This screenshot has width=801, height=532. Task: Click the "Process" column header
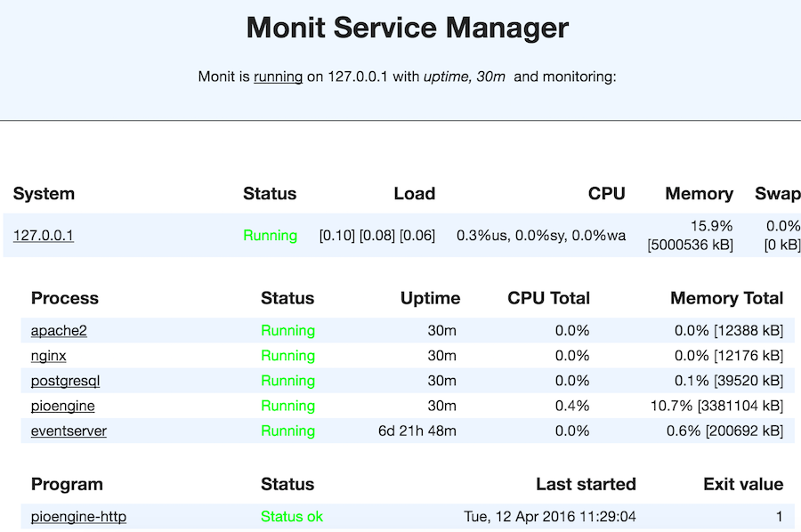(64, 298)
